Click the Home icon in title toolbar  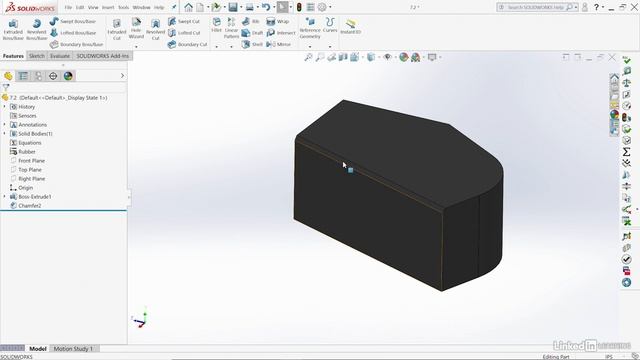[x=188, y=7]
